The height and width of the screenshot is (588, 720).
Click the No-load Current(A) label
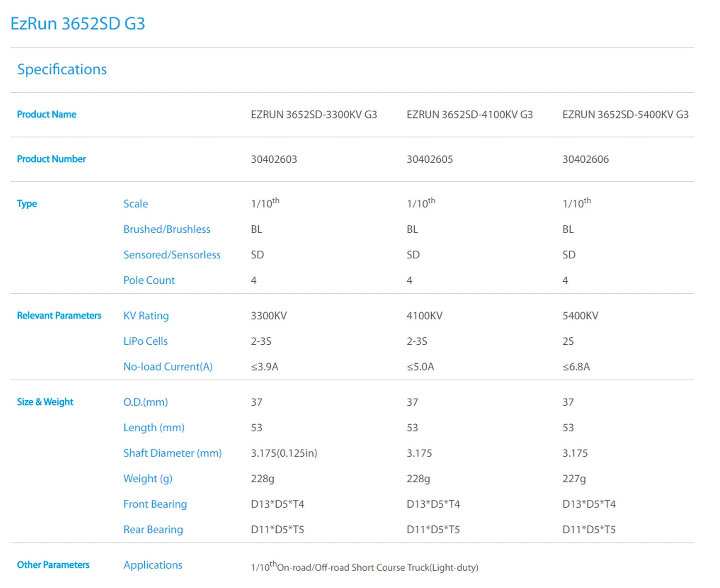coord(168,366)
